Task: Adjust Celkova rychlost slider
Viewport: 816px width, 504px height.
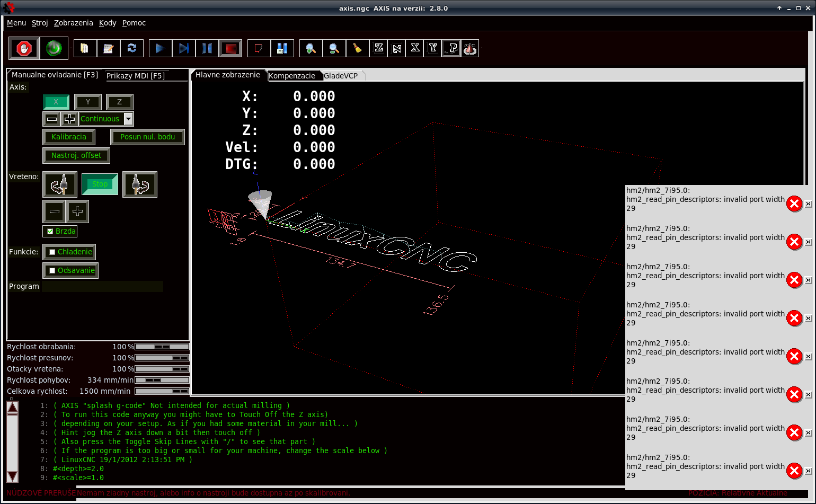Action: [162, 391]
